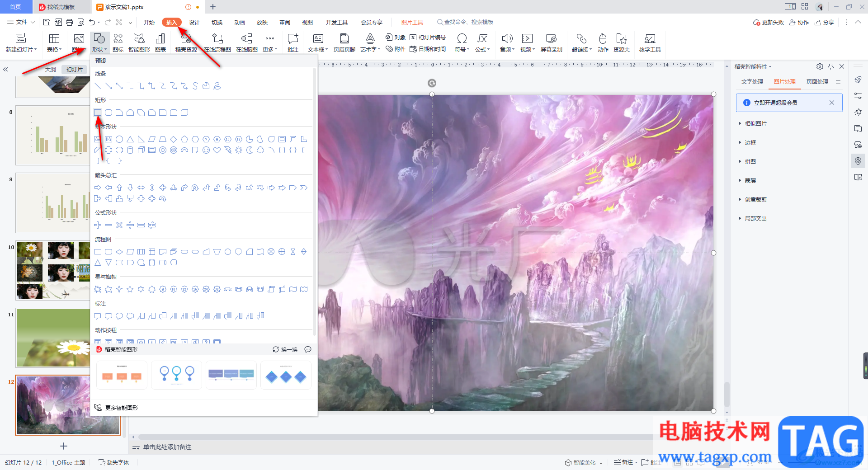Viewport: 868px width, 470px height.
Task: Click the 超链接 hyperlink icon
Action: point(582,43)
